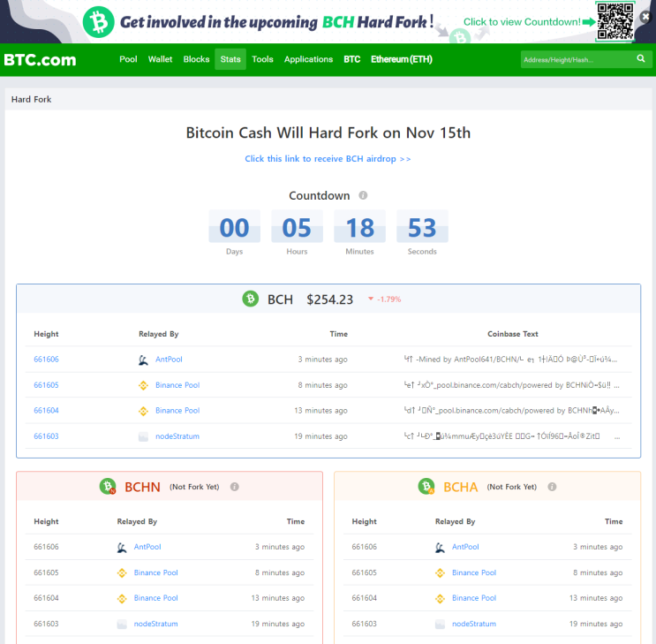Click AntPool icon in BCH table
This screenshot has height=644, width=656.
point(143,360)
